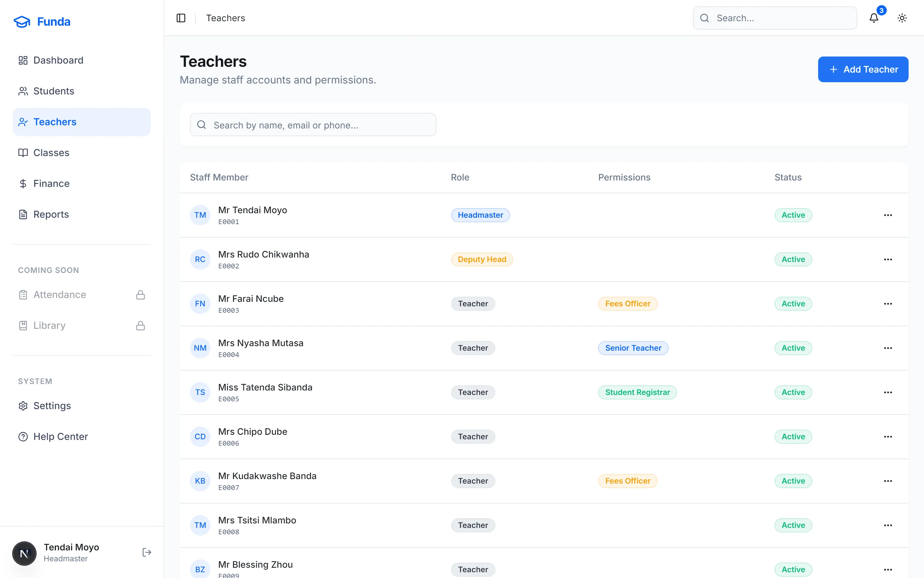Open the Students page

point(82,91)
